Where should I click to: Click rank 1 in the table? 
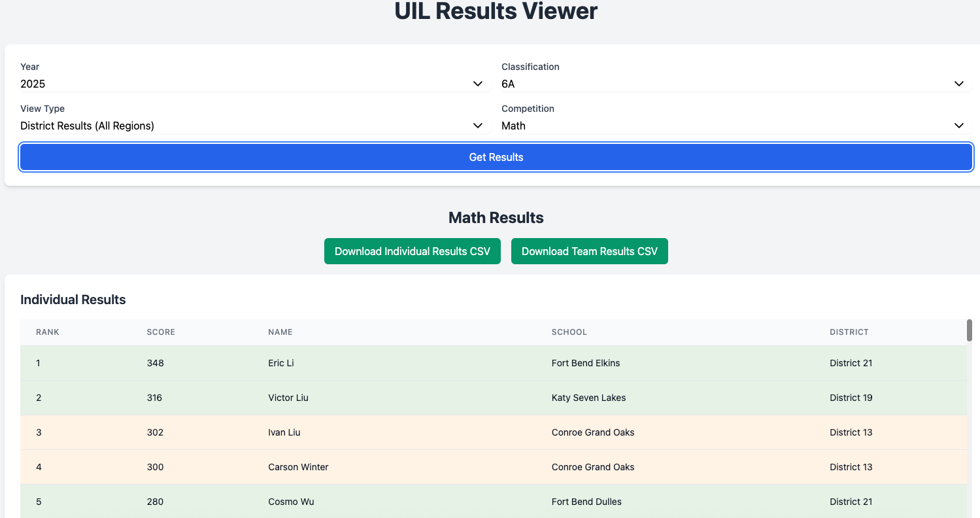click(38, 363)
